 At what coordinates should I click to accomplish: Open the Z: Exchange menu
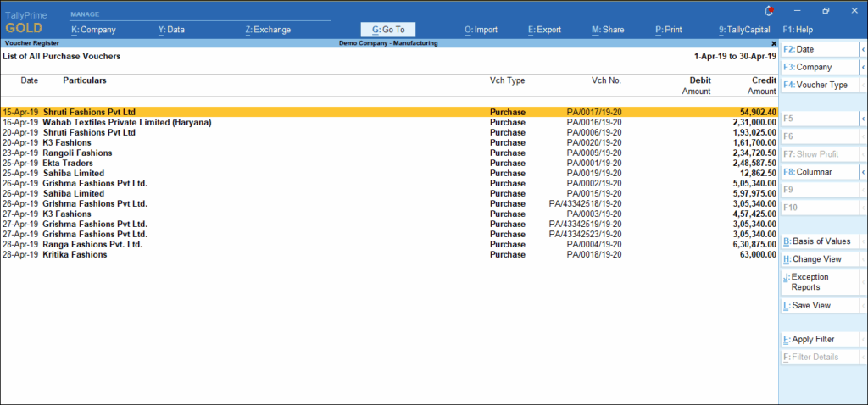(x=268, y=30)
